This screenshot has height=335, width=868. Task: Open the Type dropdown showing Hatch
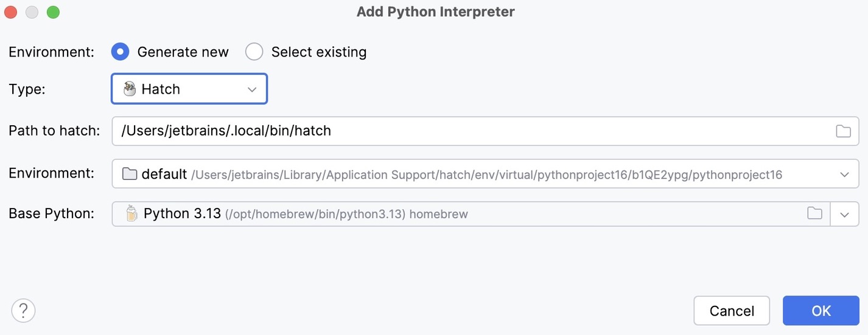pos(189,89)
